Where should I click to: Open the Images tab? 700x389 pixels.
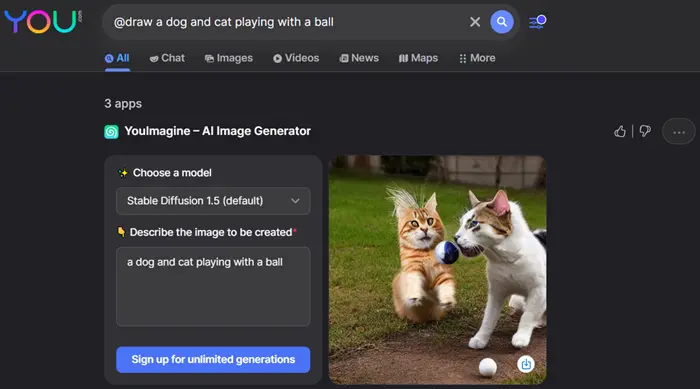229,59
